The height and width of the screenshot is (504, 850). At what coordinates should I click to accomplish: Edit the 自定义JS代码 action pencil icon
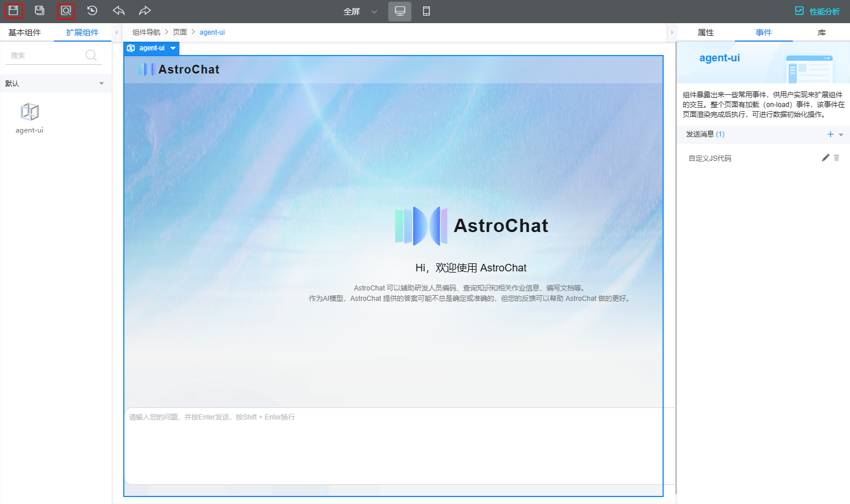(826, 157)
